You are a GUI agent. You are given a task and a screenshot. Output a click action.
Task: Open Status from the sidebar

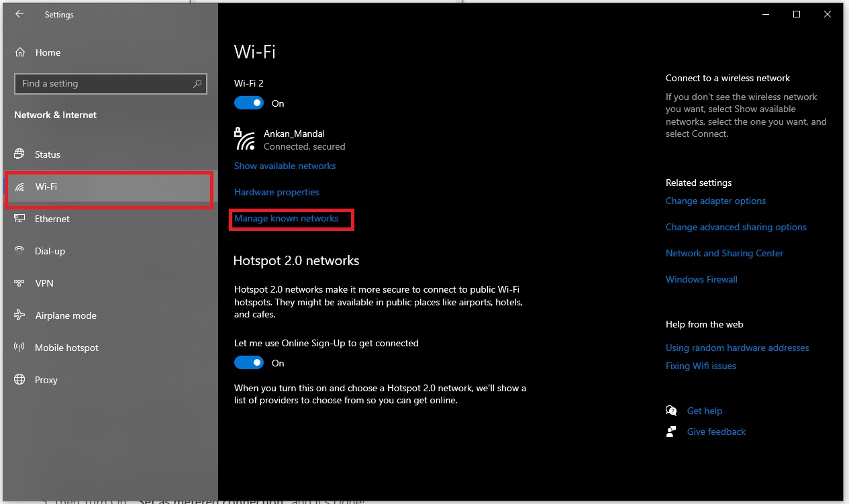(x=21, y=154)
